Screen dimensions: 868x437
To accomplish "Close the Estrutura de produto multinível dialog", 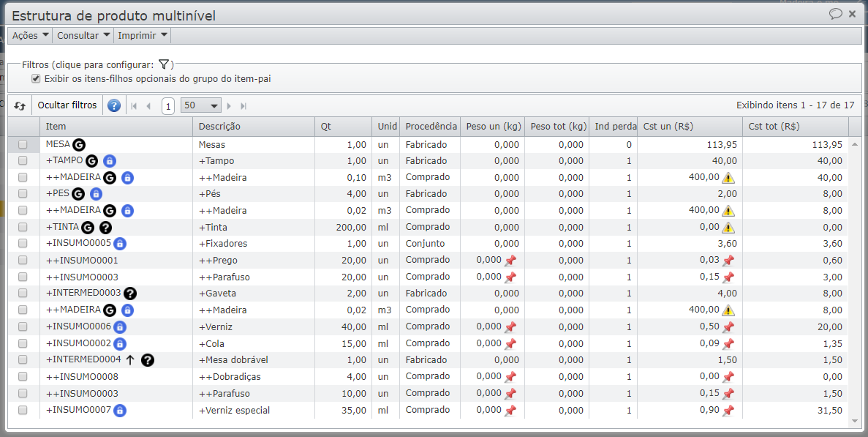I will click(853, 14).
